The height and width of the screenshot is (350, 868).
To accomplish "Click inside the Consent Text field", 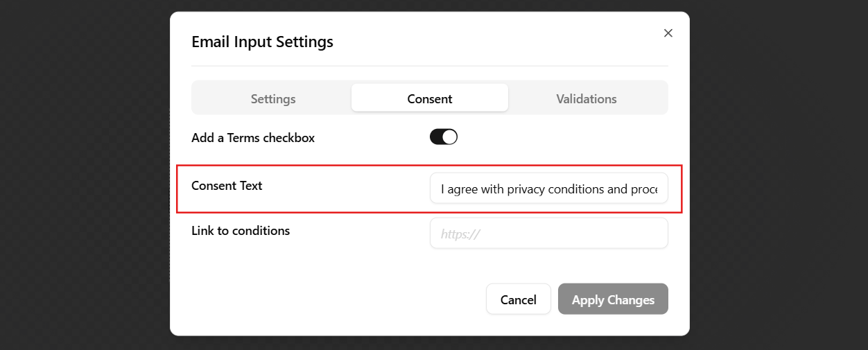I will (548, 189).
